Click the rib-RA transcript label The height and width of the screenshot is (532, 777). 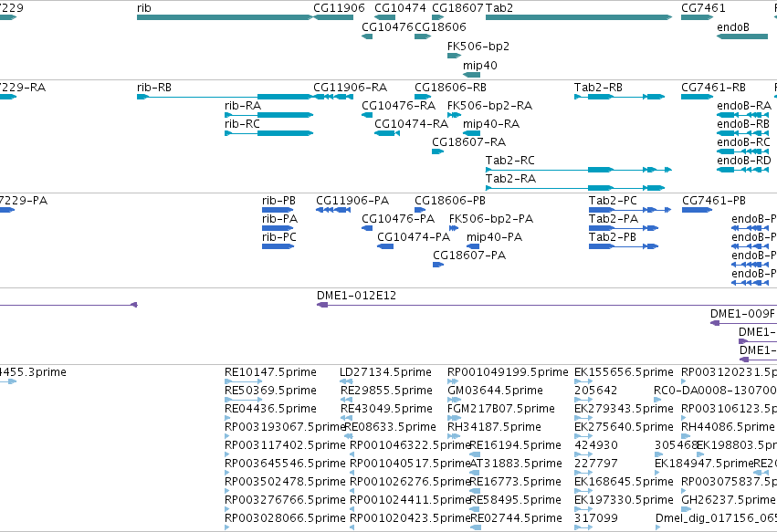(243, 106)
